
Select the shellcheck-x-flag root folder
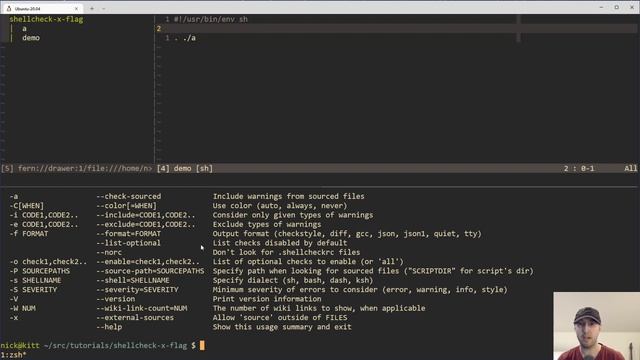coord(46,19)
